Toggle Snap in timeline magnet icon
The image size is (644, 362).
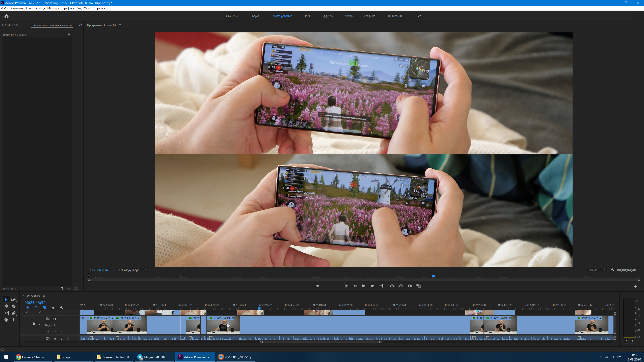[x=36, y=308]
